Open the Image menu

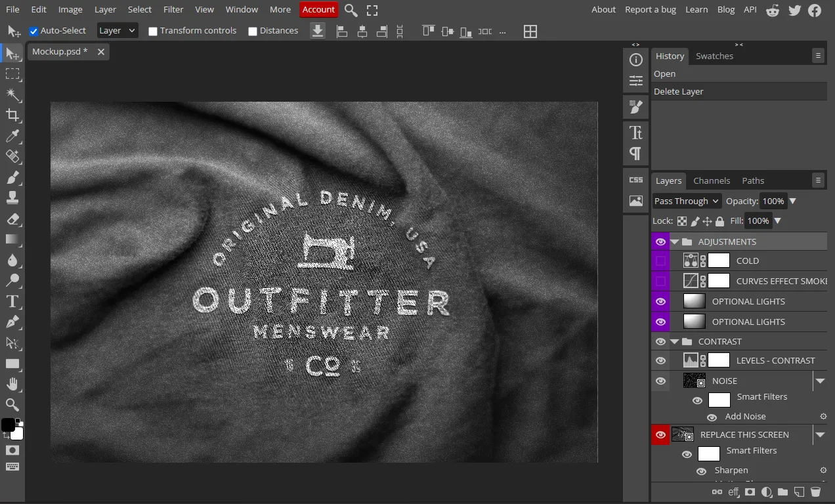pyautogui.click(x=70, y=9)
